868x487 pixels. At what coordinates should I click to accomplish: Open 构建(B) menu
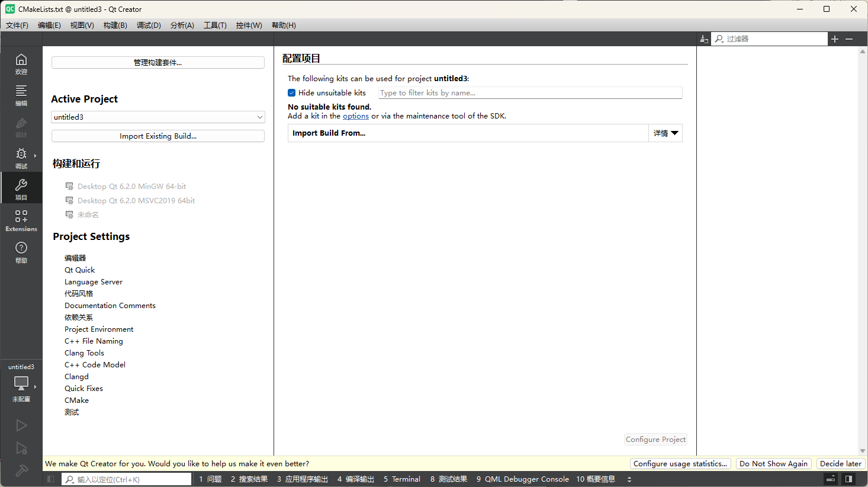click(x=115, y=25)
